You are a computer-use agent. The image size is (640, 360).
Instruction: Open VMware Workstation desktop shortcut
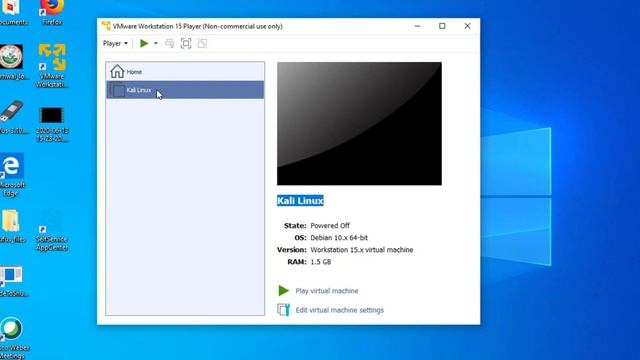(x=52, y=66)
